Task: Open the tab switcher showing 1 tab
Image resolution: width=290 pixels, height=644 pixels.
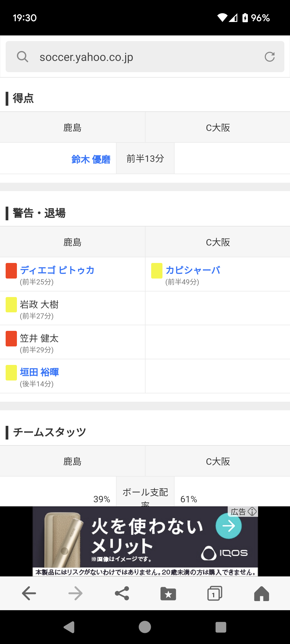Action: 215,593
